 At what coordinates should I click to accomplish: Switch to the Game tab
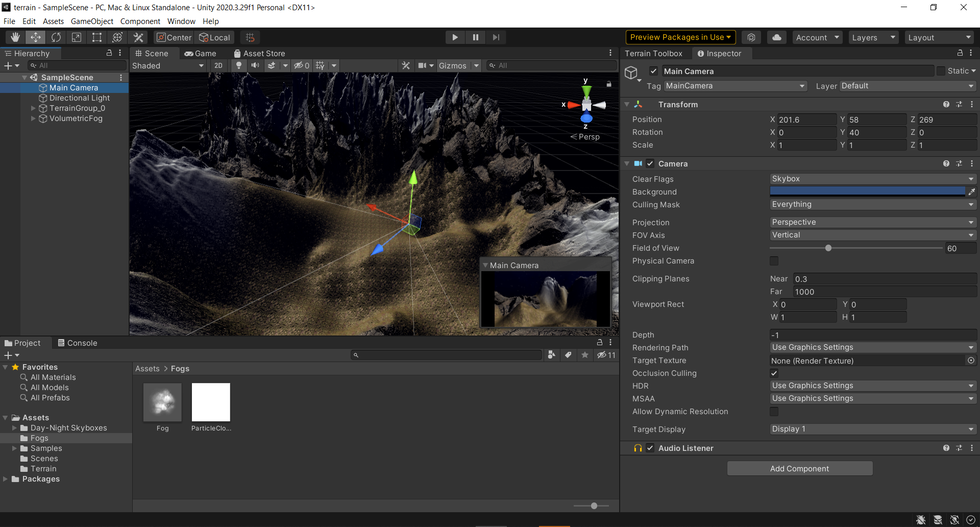200,53
